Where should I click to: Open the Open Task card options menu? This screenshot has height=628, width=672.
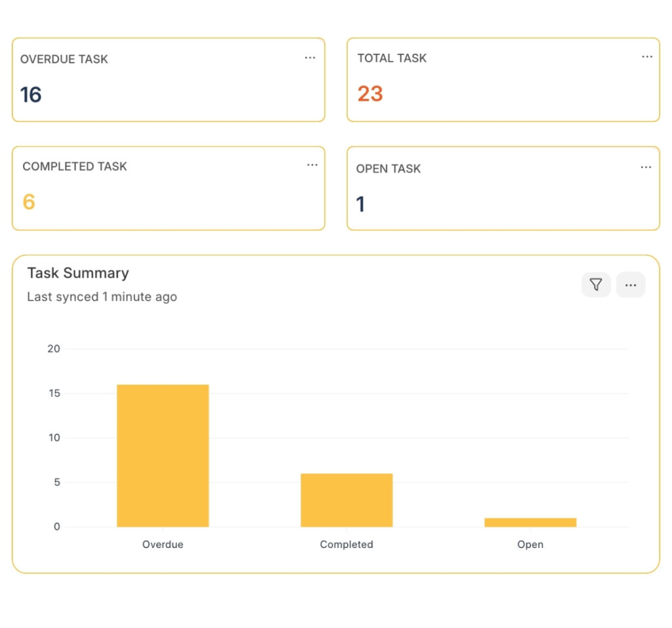(644, 167)
